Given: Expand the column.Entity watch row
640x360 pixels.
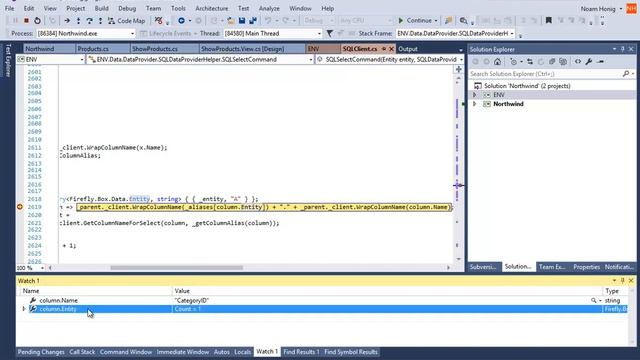Looking at the screenshot, I should [x=24, y=309].
